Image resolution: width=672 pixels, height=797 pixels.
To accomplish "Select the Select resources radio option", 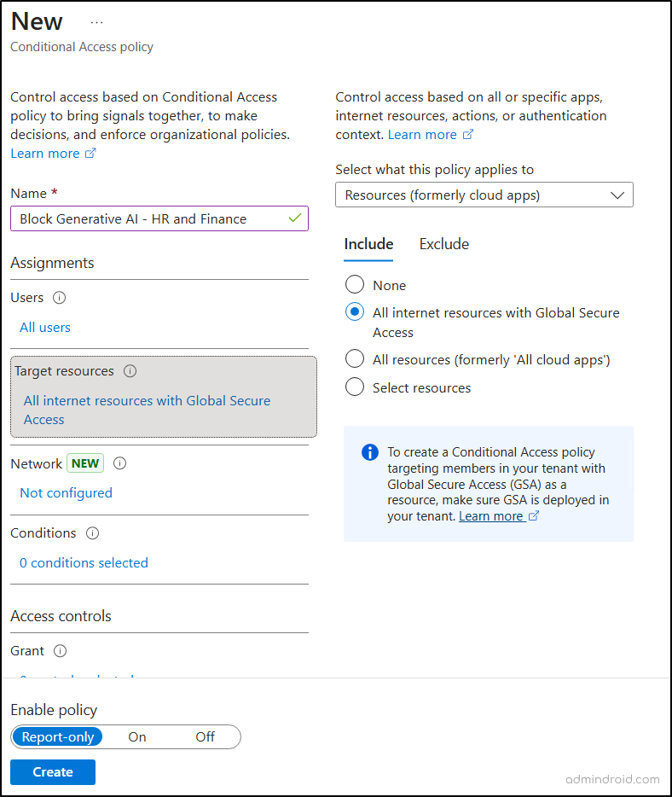I will click(355, 387).
